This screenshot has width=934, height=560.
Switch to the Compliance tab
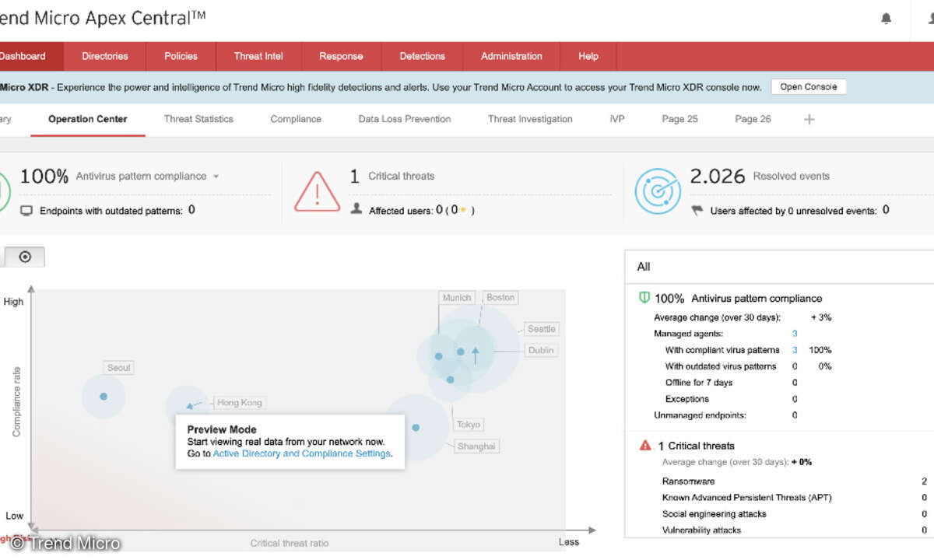(x=296, y=119)
